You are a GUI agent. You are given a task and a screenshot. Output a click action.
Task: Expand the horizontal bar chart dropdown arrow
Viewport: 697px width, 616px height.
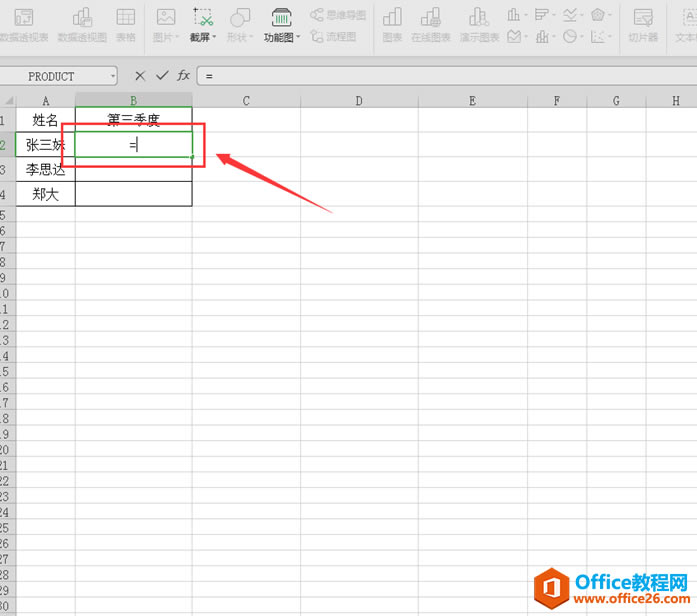(554, 15)
